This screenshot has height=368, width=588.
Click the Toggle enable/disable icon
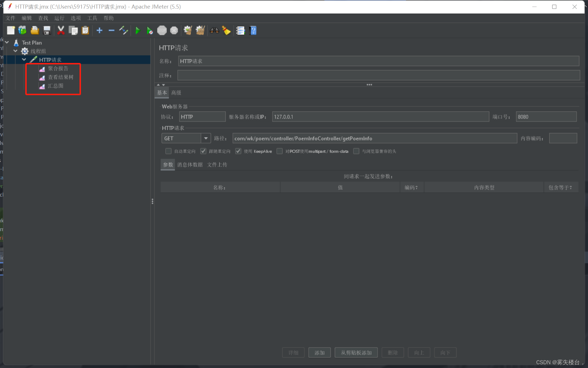tap(124, 30)
